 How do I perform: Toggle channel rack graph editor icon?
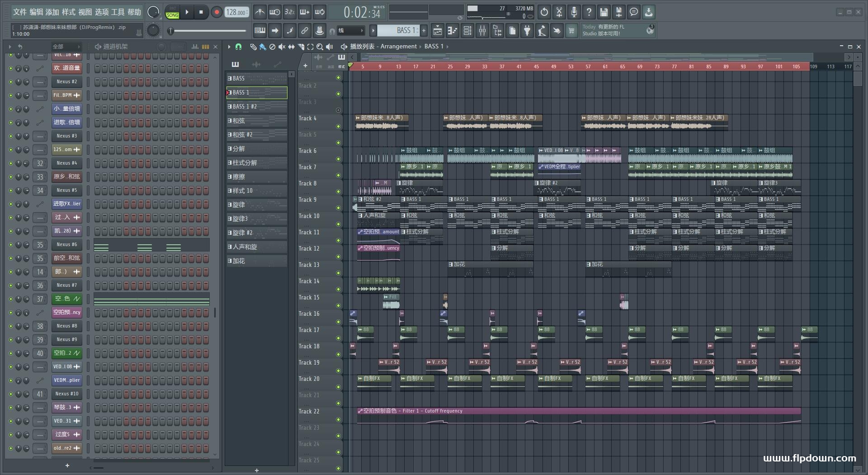[195, 47]
